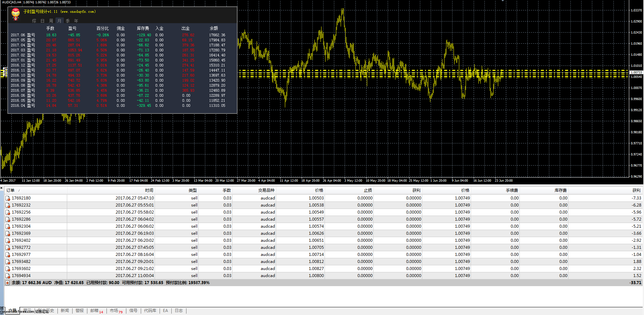Open the EA terminal tab
644x315 pixels.
tap(165, 311)
